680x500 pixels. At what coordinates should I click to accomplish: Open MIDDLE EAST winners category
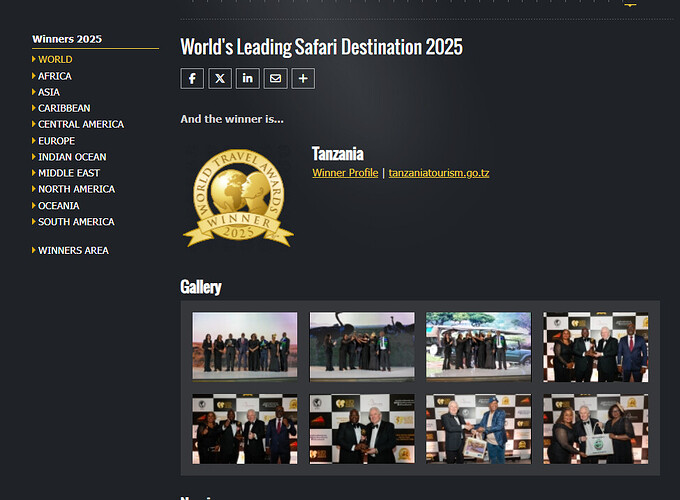coord(69,173)
